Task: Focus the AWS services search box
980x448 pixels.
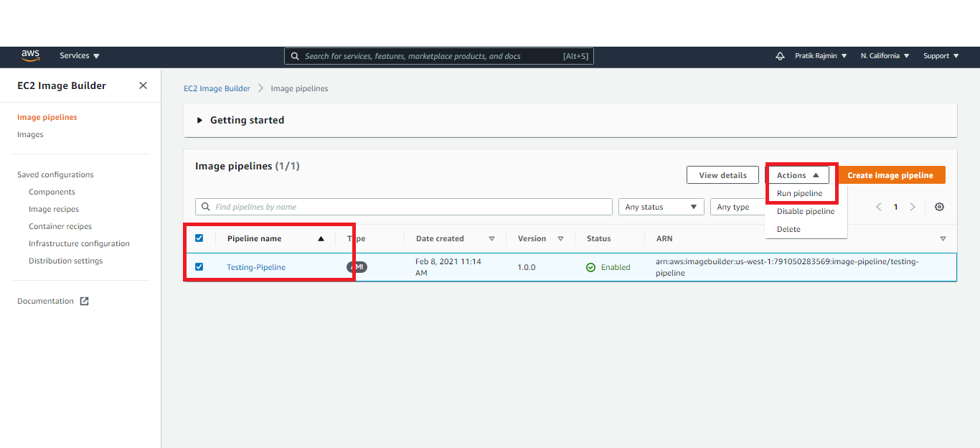Action: tap(439, 56)
